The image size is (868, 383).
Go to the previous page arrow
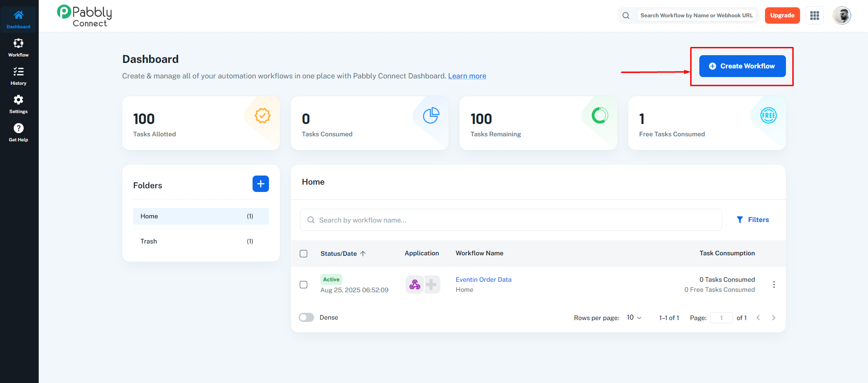[x=758, y=318]
